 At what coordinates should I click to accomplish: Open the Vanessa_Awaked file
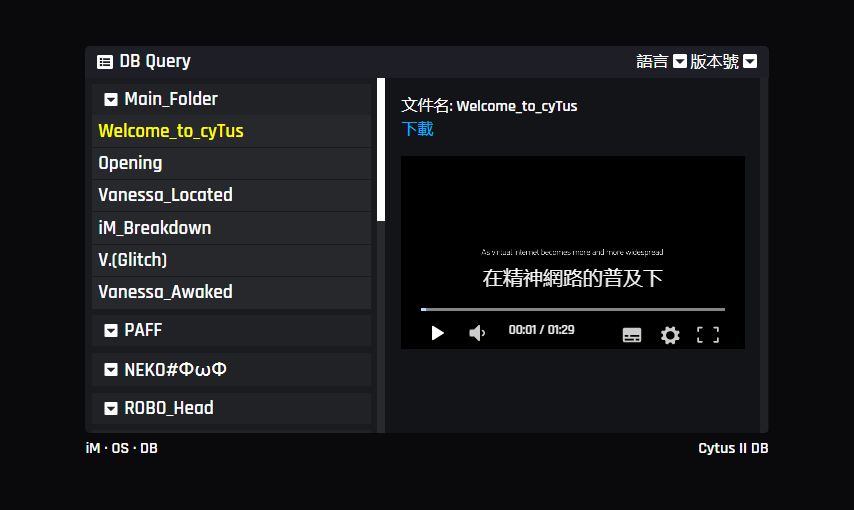[231, 292]
